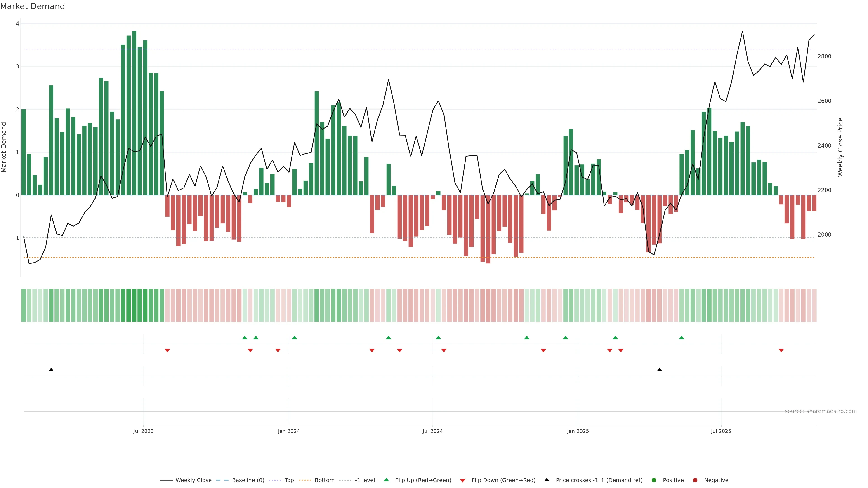The image size is (868, 488).
Task: Click the Market Demand chart title
Action: pyautogui.click(x=32, y=6)
